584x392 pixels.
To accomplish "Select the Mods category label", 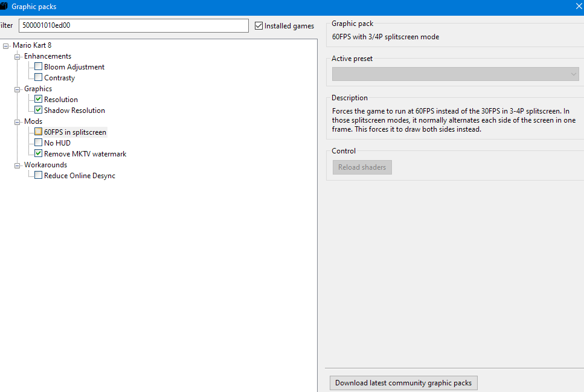I will pyautogui.click(x=33, y=121).
